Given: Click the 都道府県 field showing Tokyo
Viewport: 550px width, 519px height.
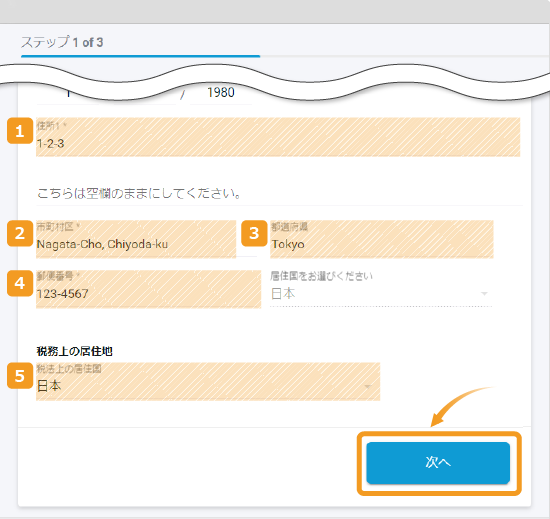Looking at the screenshot, I should pos(382,239).
